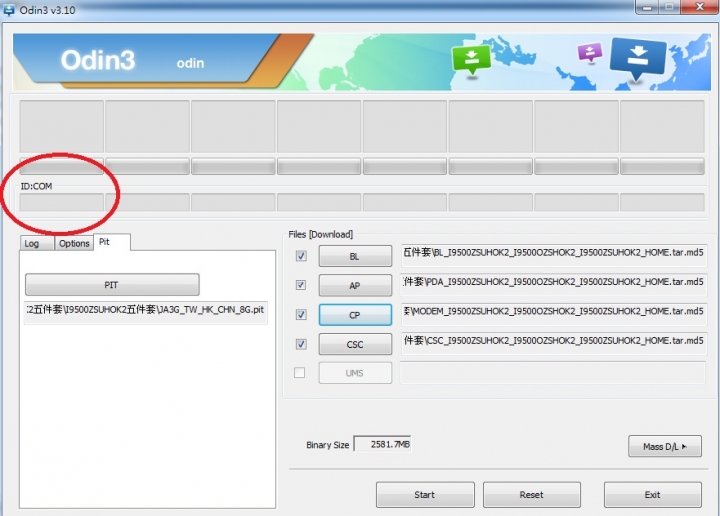Click the MODEM file path field

coord(554,314)
